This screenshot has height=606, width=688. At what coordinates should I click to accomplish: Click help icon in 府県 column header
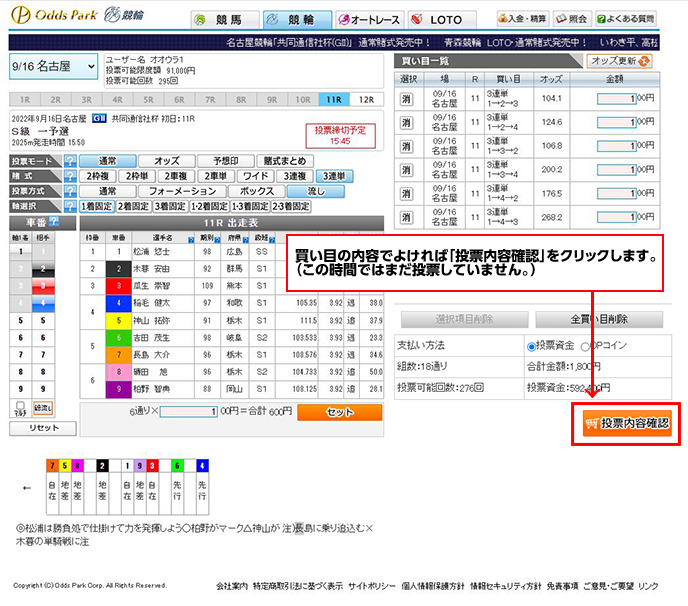245,240
